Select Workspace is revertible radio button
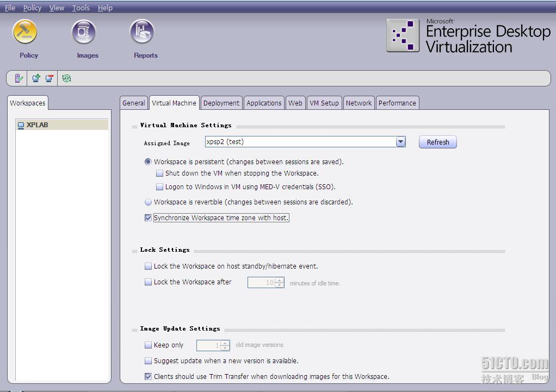The height and width of the screenshot is (392, 556). 148,202
